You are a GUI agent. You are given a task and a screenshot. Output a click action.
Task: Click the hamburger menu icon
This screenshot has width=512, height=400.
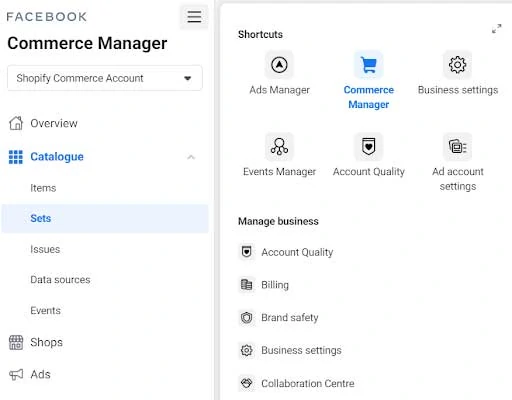[x=194, y=16]
